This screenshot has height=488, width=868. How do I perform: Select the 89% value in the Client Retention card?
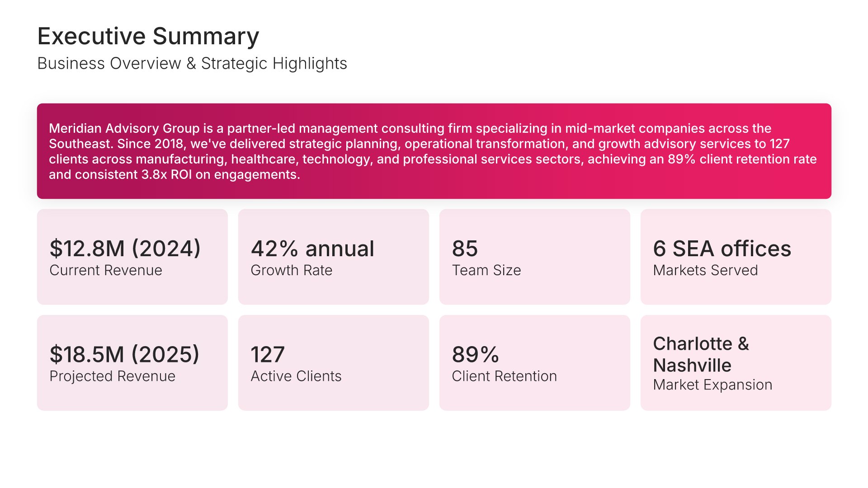click(475, 354)
